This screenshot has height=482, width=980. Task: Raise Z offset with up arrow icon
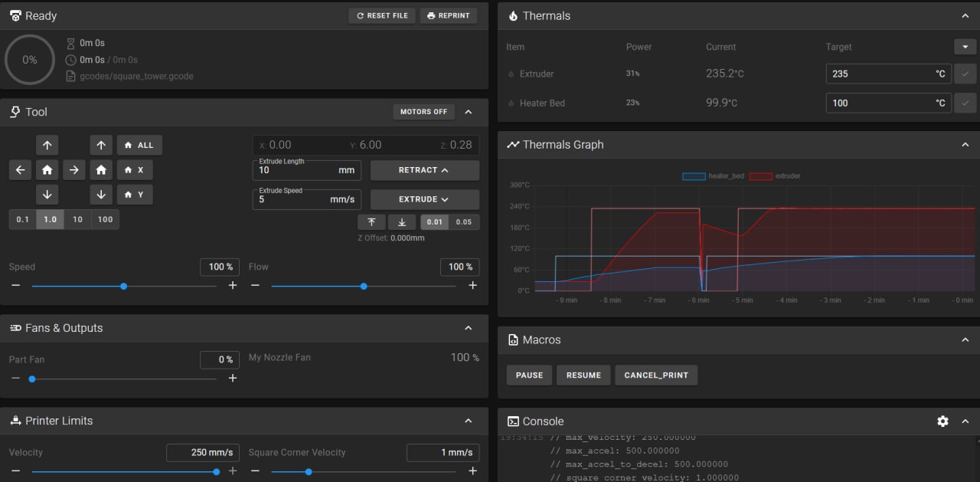[x=371, y=222]
